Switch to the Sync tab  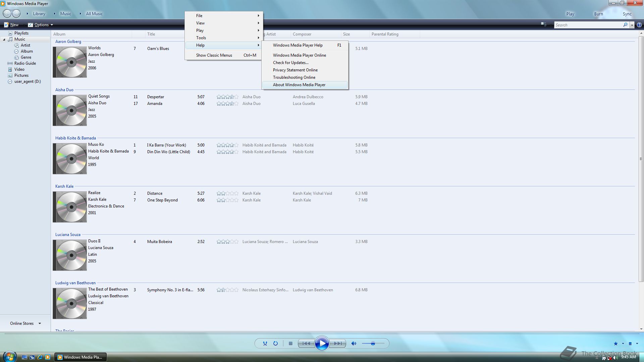[x=627, y=14]
